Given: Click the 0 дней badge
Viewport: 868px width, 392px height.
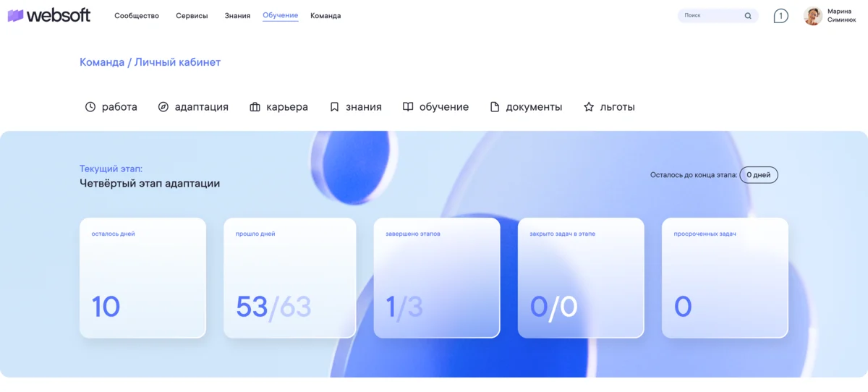Looking at the screenshot, I should [759, 175].
